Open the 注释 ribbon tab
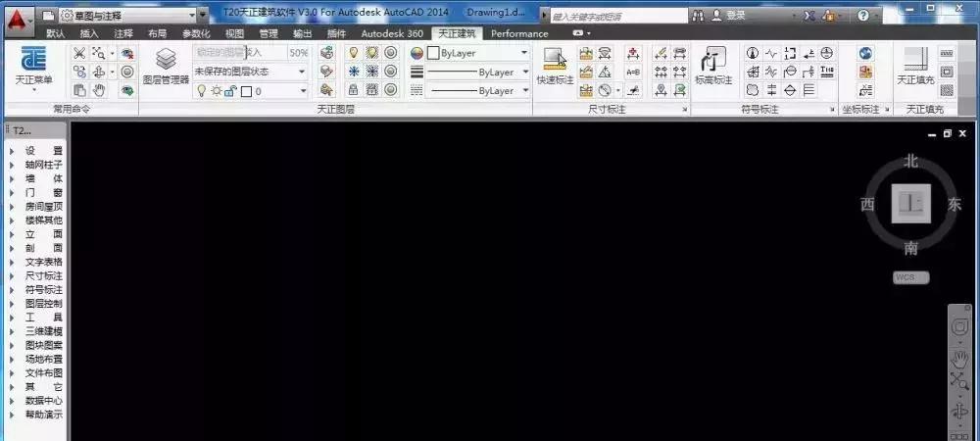The image size is (980, 441). (123, 33)
